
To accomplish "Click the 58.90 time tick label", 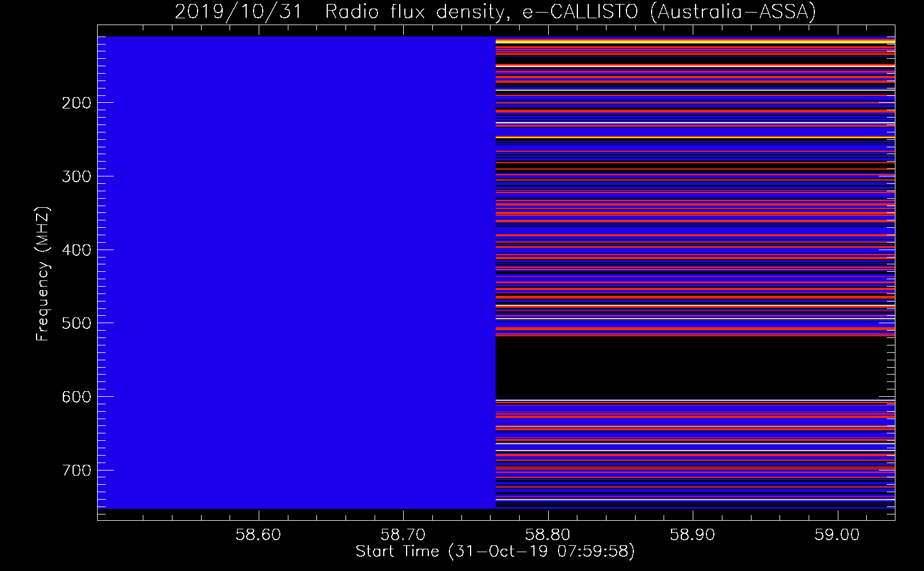I will click(x=693, y=534).
